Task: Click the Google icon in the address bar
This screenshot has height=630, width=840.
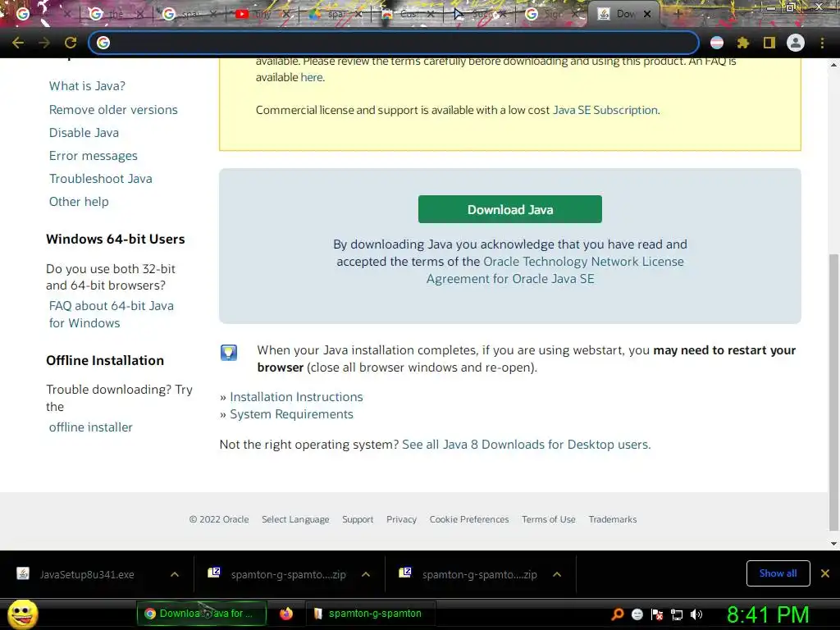Action: tap(103, 43)
